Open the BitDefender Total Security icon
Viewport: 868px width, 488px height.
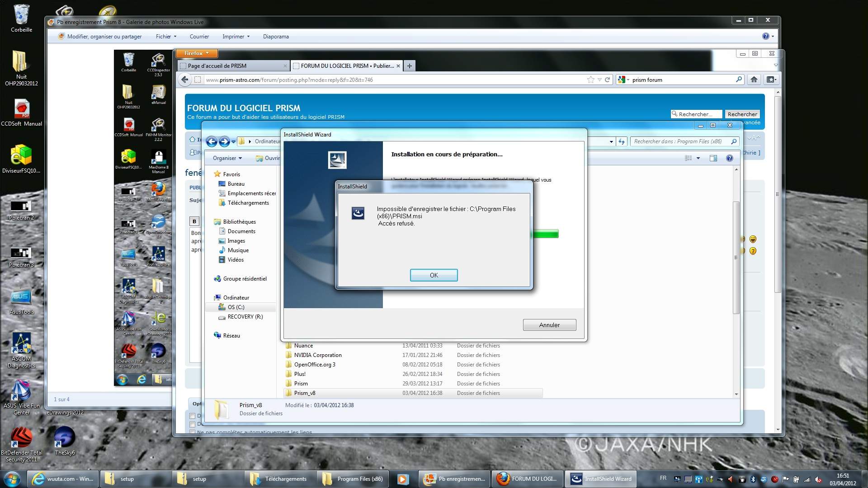[21, 438]
